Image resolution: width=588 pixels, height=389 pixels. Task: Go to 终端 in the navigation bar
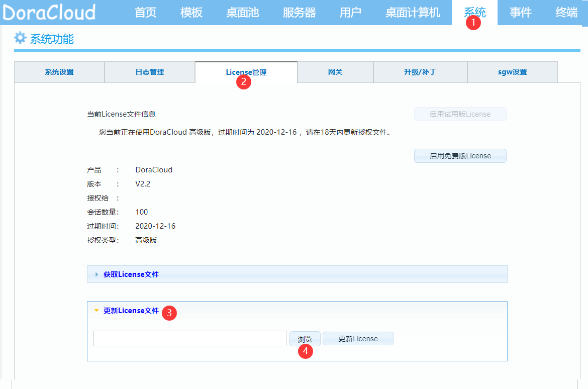(566, 13)
